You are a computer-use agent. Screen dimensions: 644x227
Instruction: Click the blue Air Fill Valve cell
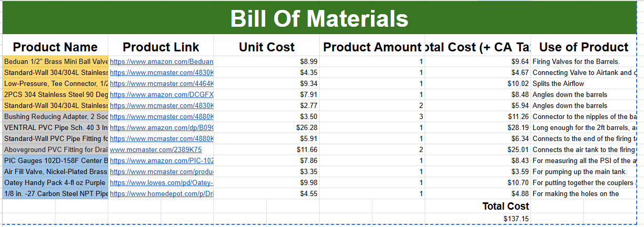(x=55, y=172)
